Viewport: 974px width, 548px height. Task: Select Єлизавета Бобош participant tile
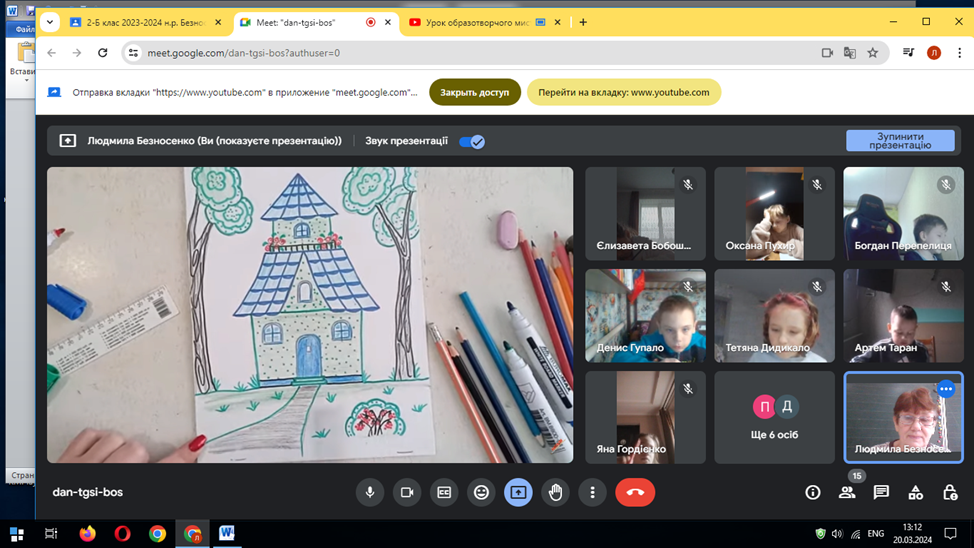(645, 214)
